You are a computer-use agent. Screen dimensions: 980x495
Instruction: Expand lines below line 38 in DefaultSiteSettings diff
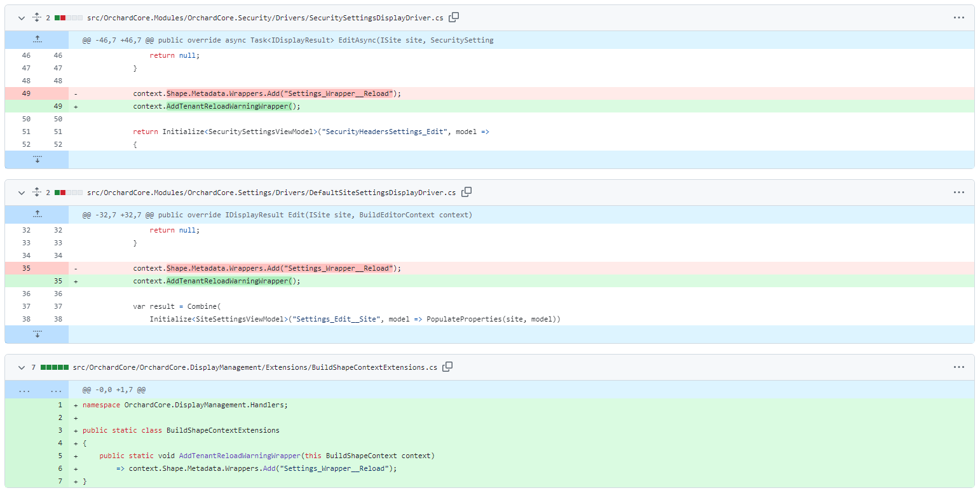37,334
